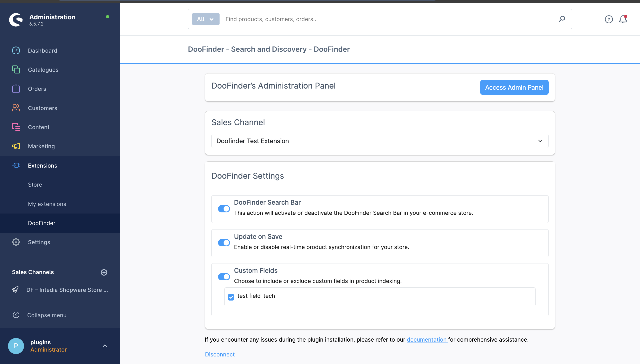This screenshot has width=640, height=364.
Task: Add a new sales channel plus icon
Action: [104, 272]
